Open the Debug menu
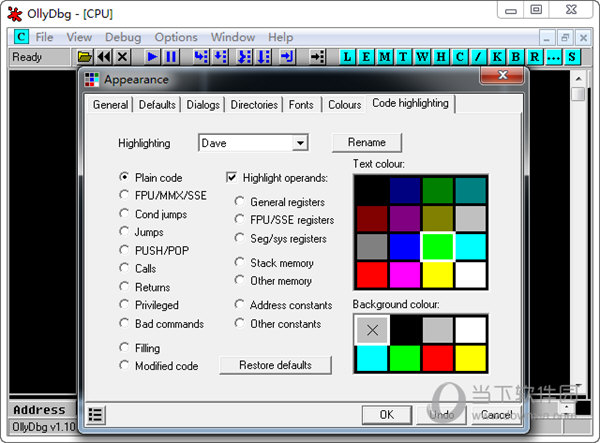This screenshot has width=600, height=443. click(x=123, y=37)
